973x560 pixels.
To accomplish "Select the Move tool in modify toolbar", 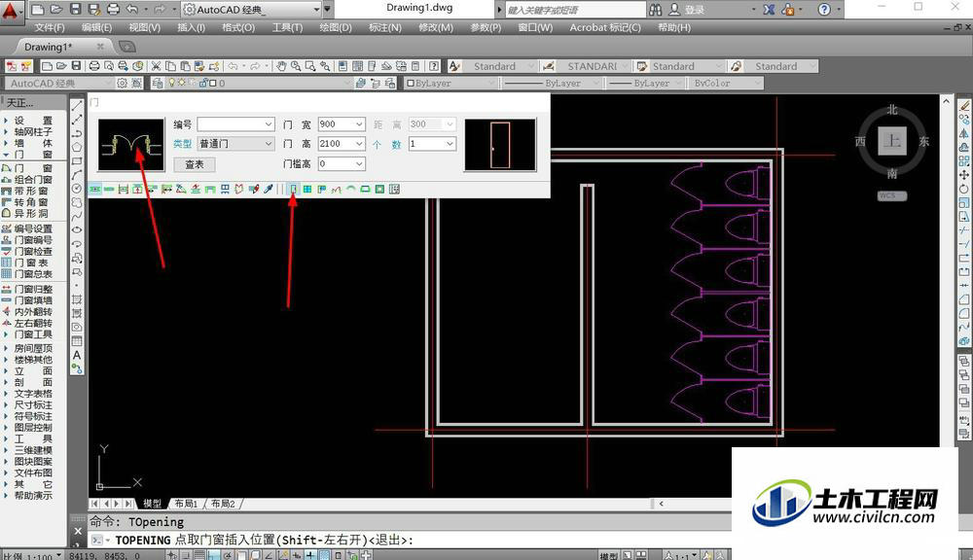I will [963, 175].
